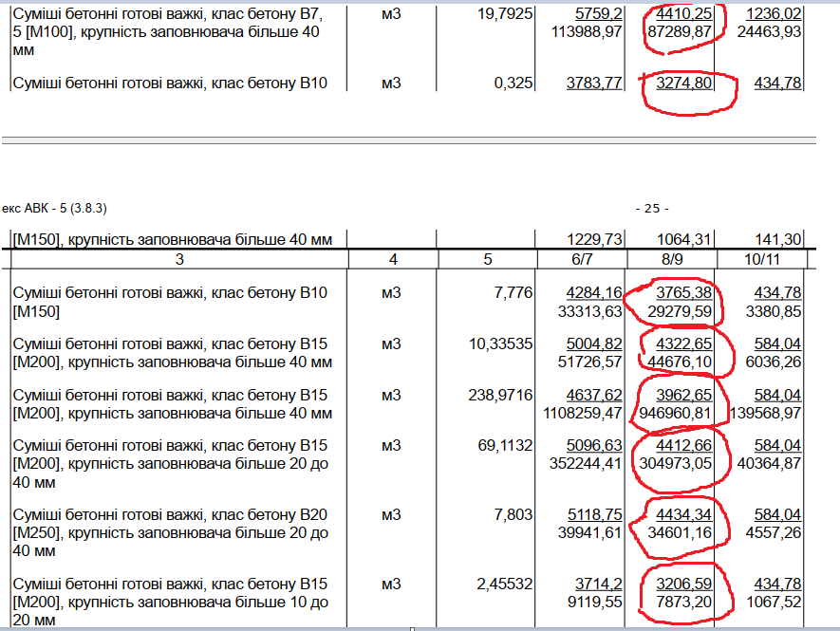Click the quantity 69,1132

coord(506,446)
